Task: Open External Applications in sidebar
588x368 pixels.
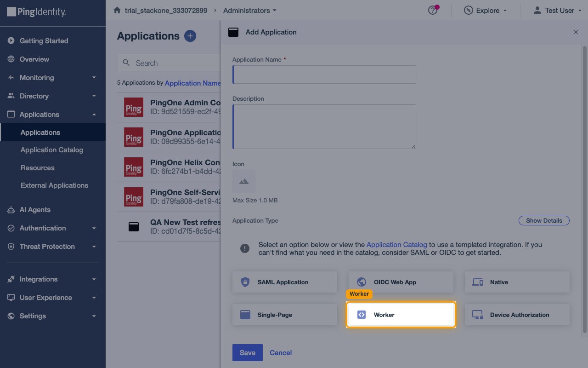Action: pos(54,185)
